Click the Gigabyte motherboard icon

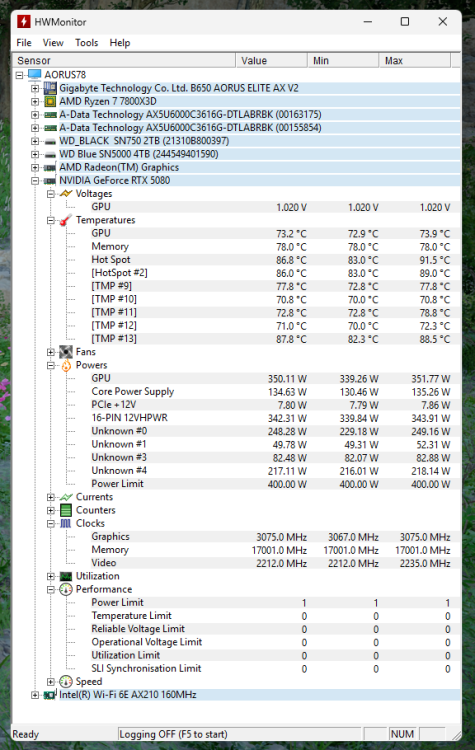pyautogui.click(x=50, y=88)
